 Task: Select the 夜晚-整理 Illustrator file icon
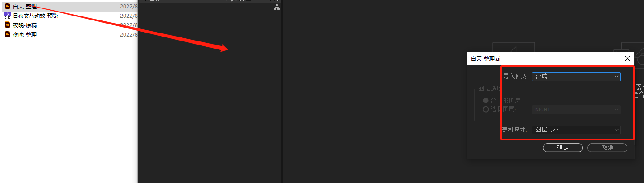pyautogui.click(x=7, y=34)
